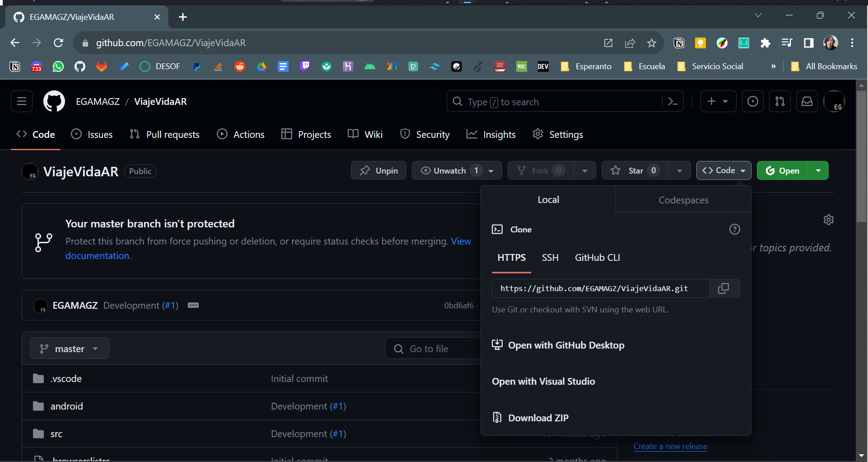Open the repository About settings gear
Viewport: 868px width, 462px height.
click(829, 220)
